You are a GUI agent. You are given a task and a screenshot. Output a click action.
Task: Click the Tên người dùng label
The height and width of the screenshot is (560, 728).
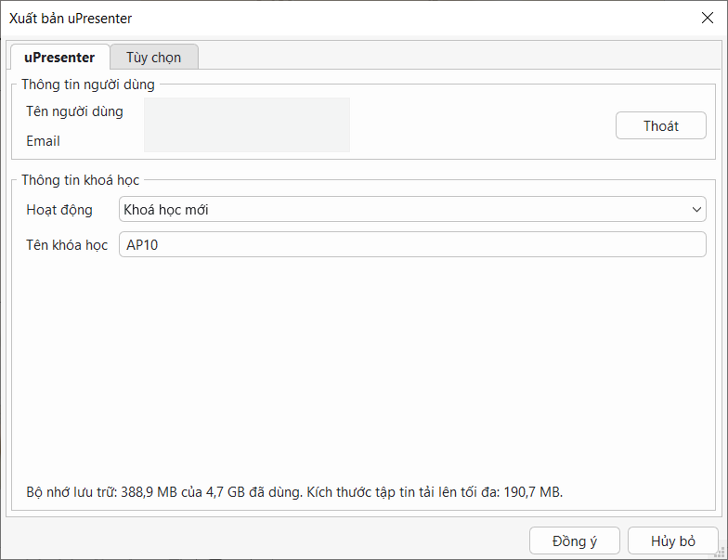[74, 111]
